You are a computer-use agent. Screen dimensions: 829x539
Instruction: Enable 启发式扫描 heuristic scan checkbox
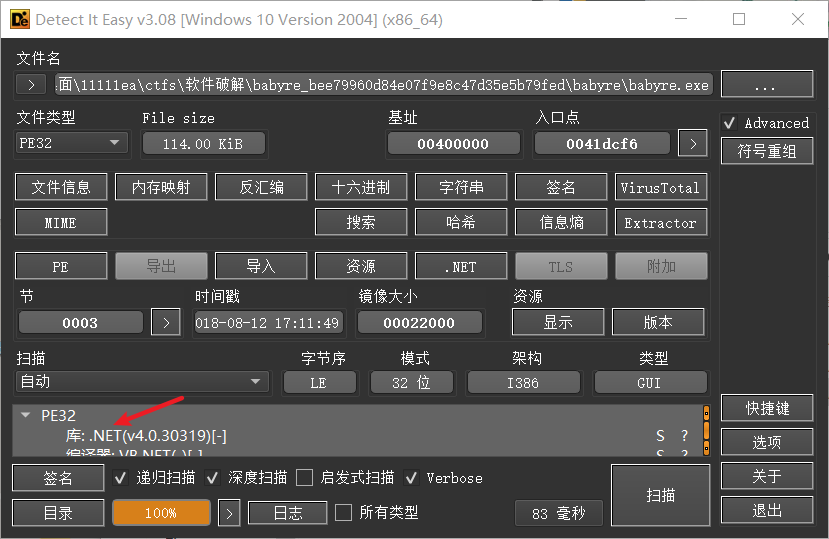[x=305, y=478]
